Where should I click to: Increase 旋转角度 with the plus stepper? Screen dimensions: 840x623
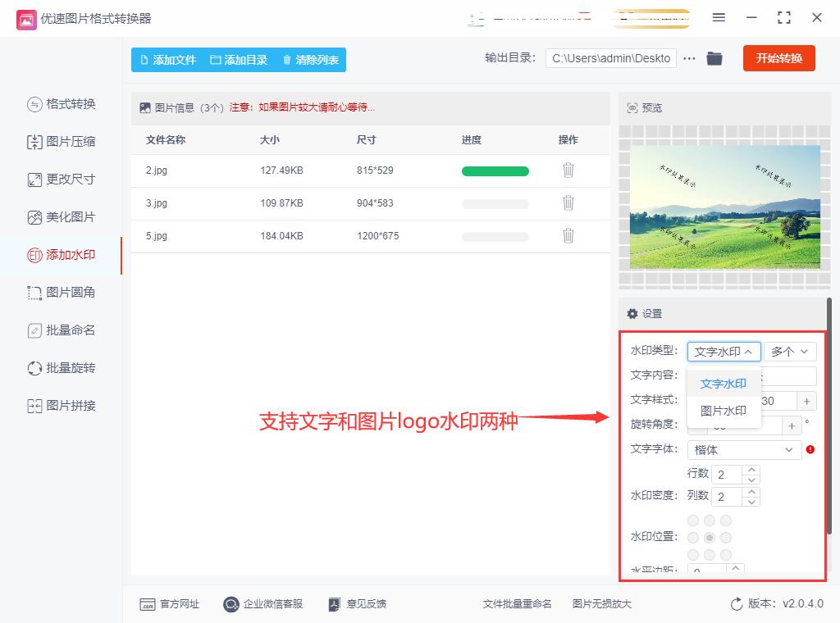click(792, 425)
